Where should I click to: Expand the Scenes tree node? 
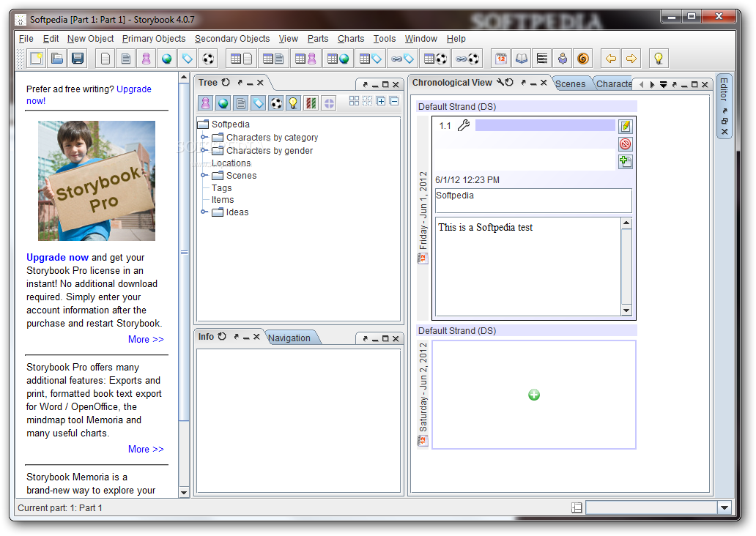point(204,176)
